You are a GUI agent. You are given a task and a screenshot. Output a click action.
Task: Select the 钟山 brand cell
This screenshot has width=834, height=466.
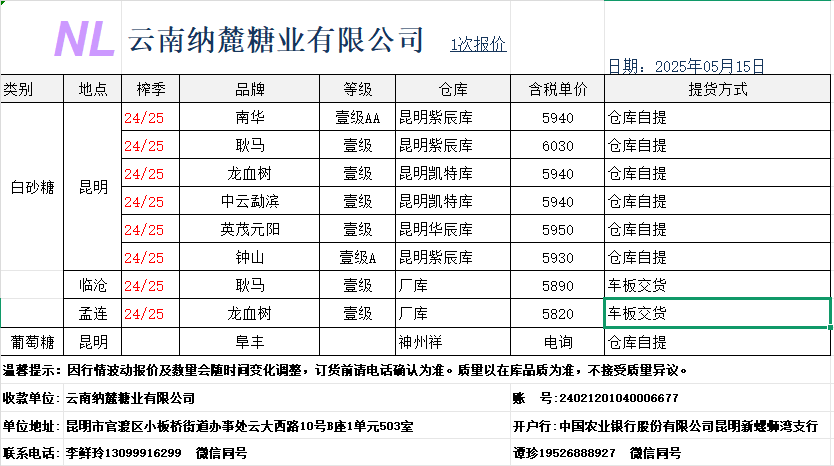(x=250, y=257)
